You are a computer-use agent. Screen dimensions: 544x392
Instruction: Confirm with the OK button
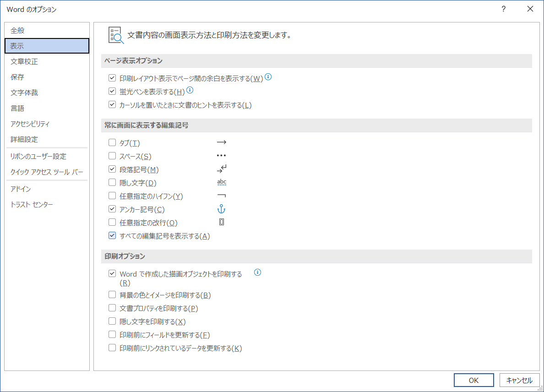pyautogui.click(x=473, y=380)
